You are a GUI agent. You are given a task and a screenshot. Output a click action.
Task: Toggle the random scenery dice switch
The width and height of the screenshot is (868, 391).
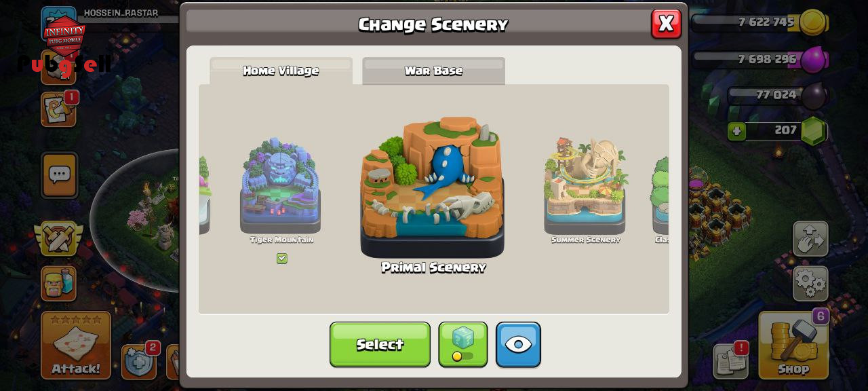click(462, 344)
